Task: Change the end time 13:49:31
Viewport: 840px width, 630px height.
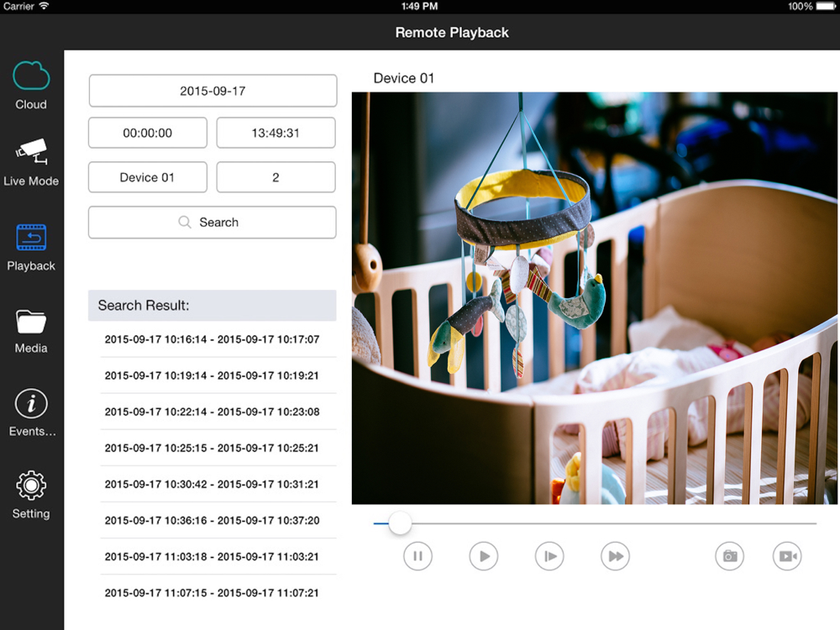Action: pos(276,133)
